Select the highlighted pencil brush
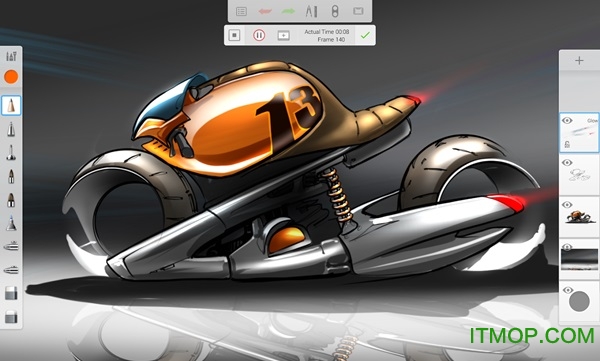Viewport: 600px width, 361px height. pyautogui.click(x=11, y=106)
